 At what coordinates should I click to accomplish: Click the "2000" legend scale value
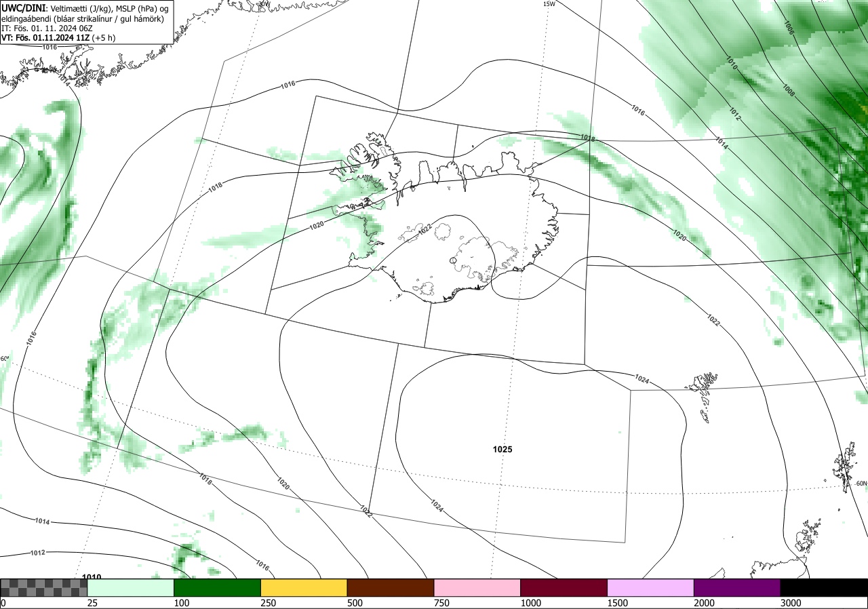[x=705, y=603]
